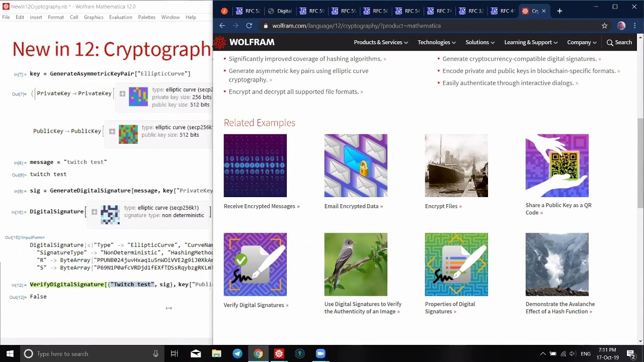Viewport: 644px width, 362px height.
Task: Reload the Wolfram cryptography page
Action: pyautogui.click(x=249, y=26)
